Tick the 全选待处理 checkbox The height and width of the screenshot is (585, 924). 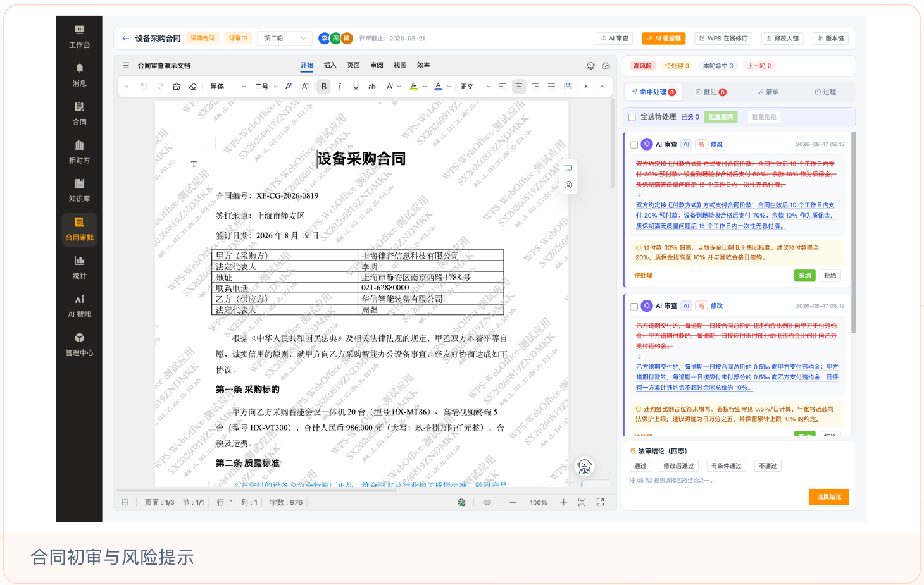(x=632, y=117)
